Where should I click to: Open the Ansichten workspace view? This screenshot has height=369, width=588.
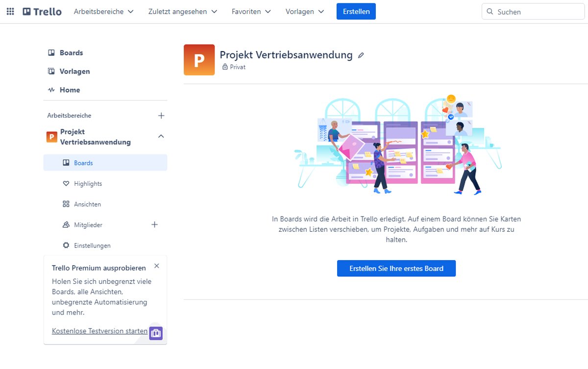pos(88,204)
